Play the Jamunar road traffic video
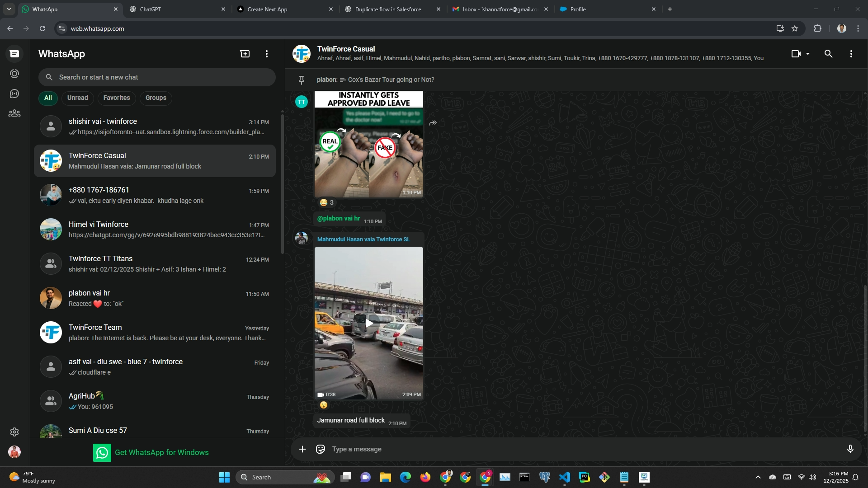Image resolution: width=868 pixels, height=488 pixels. pyautogui.click(x=369, y=323)
